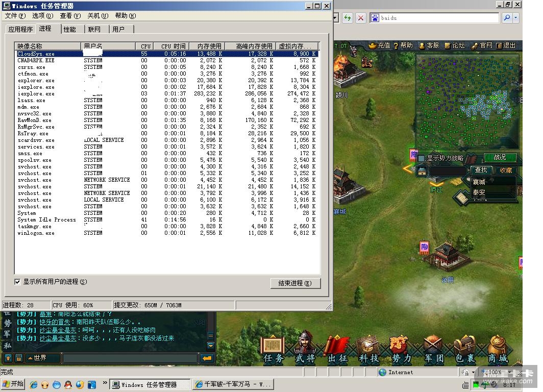Sort by the 内存使用 column header
Viewport: 543px width, 392px height.
tap(207, 46)
